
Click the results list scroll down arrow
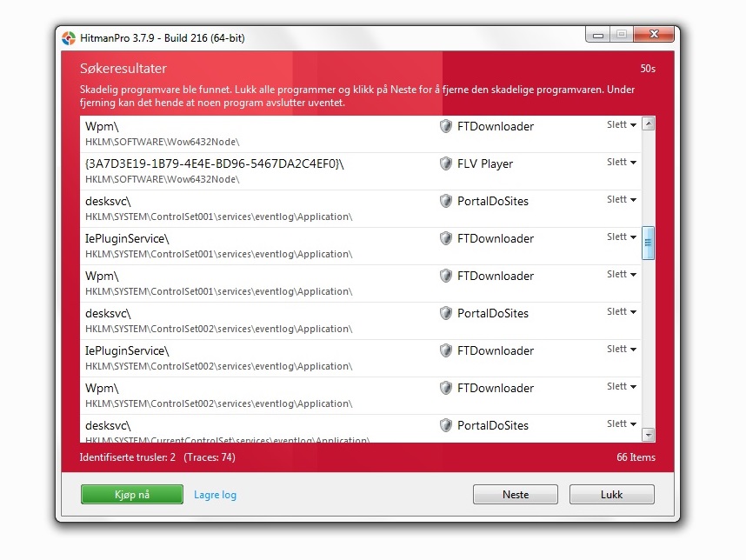pos(648,435)
